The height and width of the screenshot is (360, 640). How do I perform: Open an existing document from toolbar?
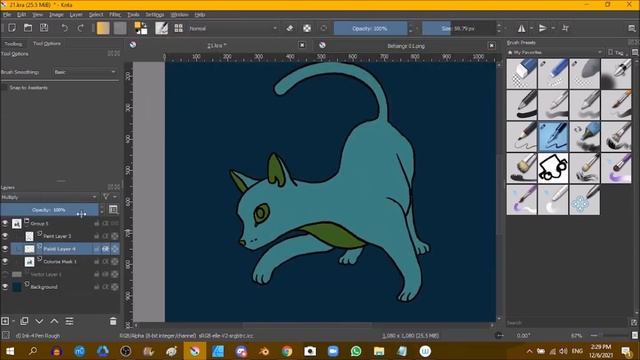[28, 28]
